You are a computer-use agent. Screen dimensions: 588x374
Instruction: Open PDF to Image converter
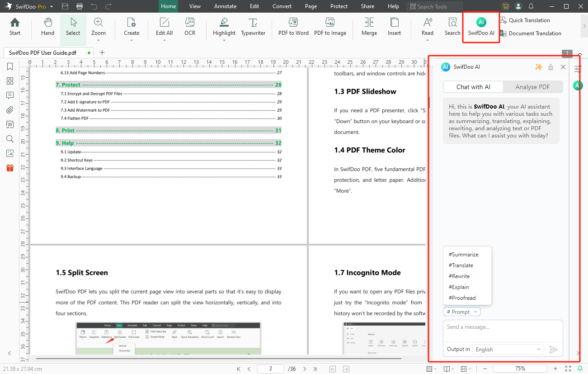[x=330, y=27]
